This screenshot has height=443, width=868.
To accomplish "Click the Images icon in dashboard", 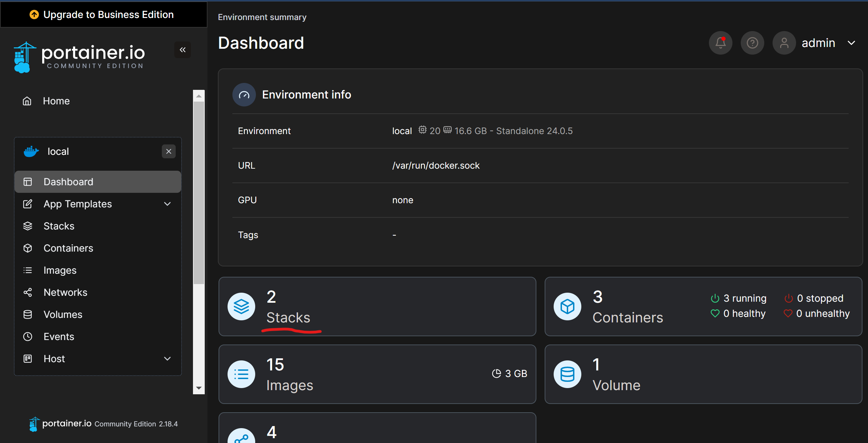I will click(241, 374).
